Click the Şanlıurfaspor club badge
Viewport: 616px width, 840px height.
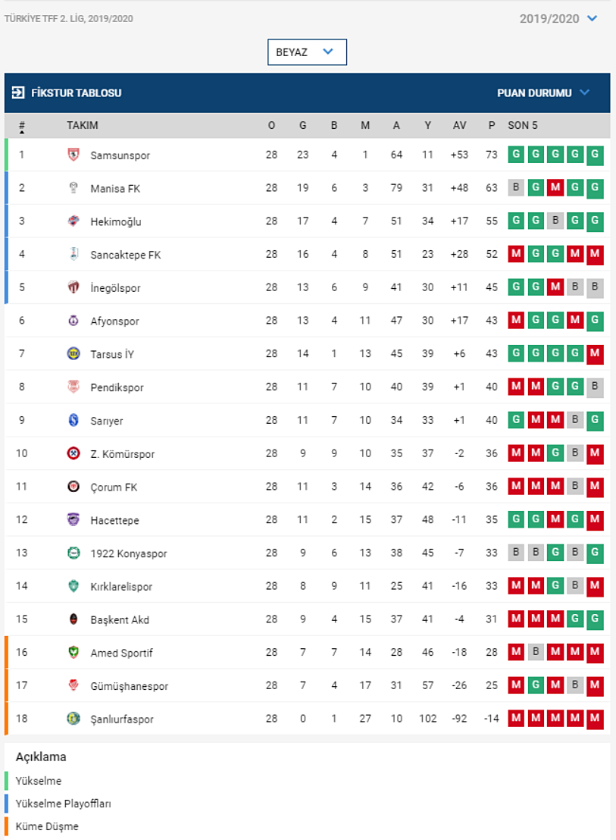pos(73,718)
